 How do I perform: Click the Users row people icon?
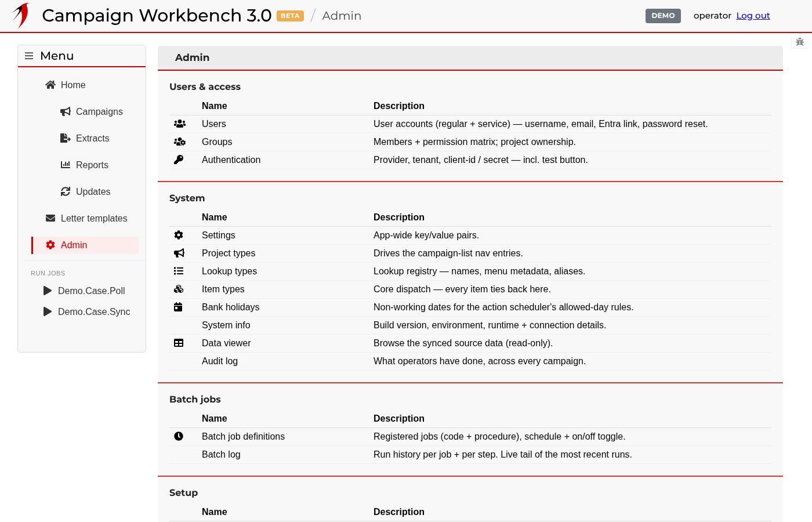(180, 124)
